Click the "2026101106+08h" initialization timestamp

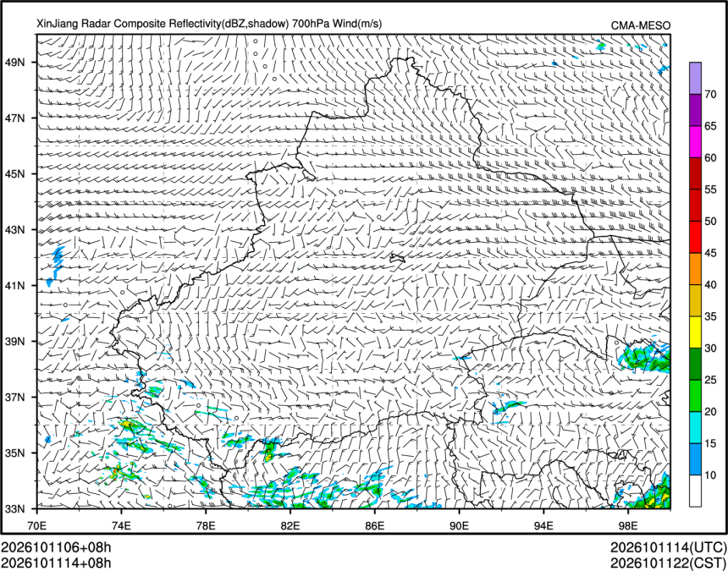coord(56,548)
